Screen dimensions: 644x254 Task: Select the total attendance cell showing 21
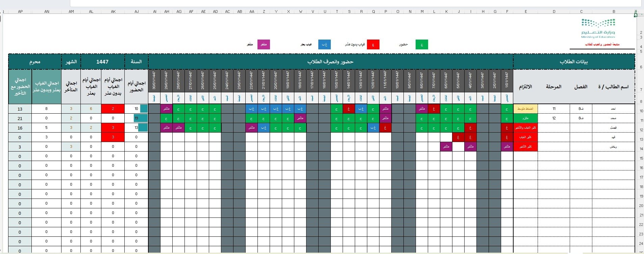(20, 118)
